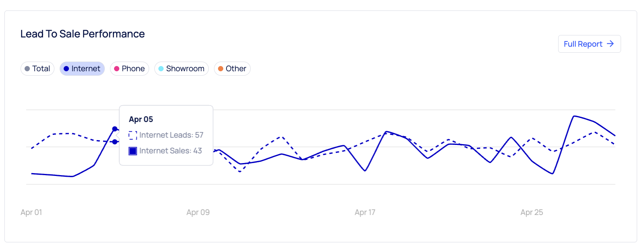Viewport: 644px width, 248px height.
Task: Click the upper Apr 05 data point dot
Action: [x=115, y=129]
